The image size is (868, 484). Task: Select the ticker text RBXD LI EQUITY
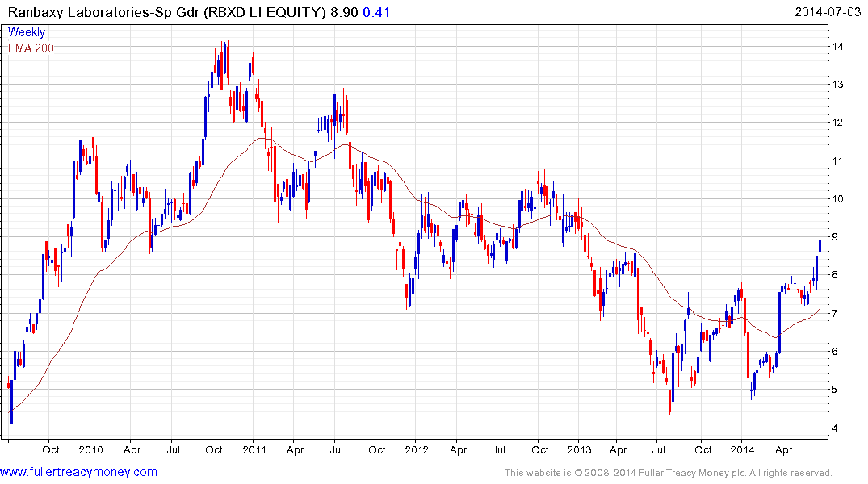tap(265, 12)
